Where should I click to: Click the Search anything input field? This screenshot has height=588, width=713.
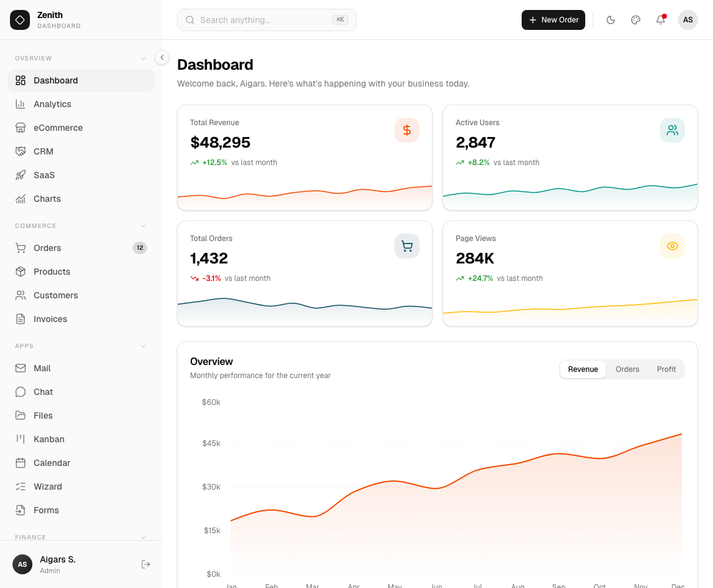pos(266,20)
